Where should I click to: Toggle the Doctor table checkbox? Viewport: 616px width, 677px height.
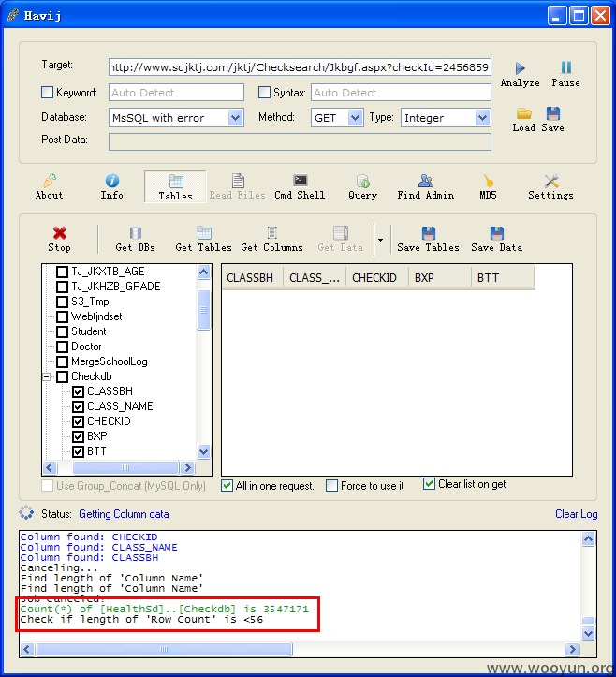(x=63, y=346)
